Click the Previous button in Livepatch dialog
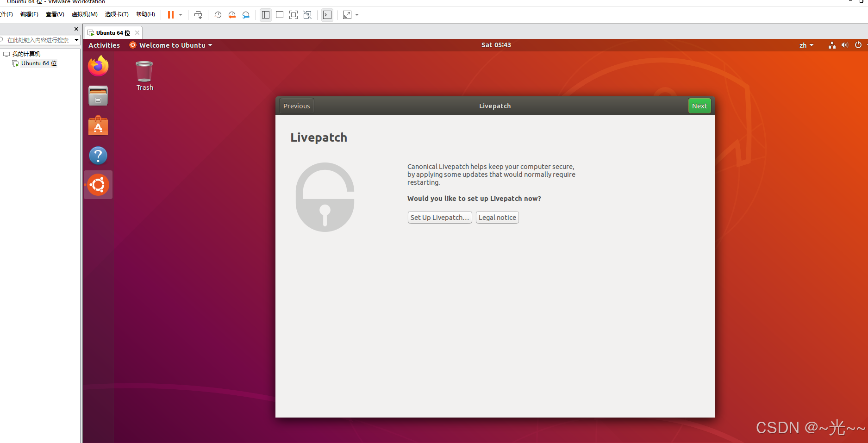Screen dimensions: 868x443 pyautogui.click(x=296, y=106)
